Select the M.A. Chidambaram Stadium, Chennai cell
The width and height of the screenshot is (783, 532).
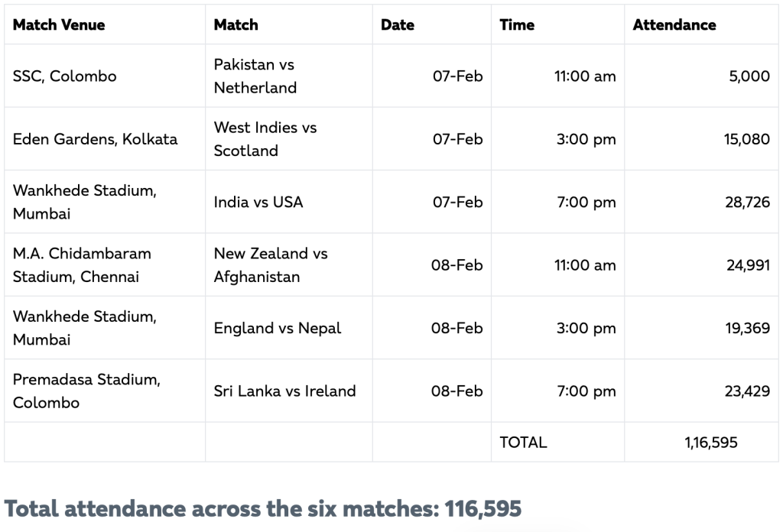pyautogui.click(x=82, y=265)
